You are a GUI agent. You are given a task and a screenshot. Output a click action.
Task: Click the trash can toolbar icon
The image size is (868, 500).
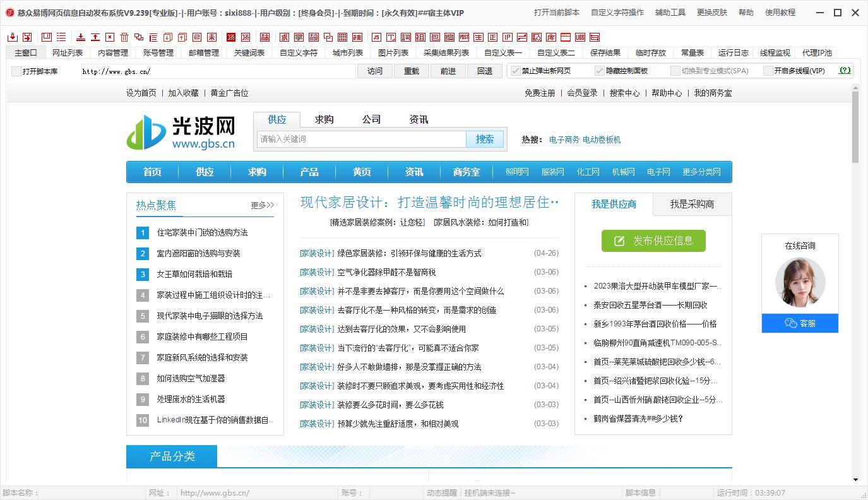(x=124, y=37)
